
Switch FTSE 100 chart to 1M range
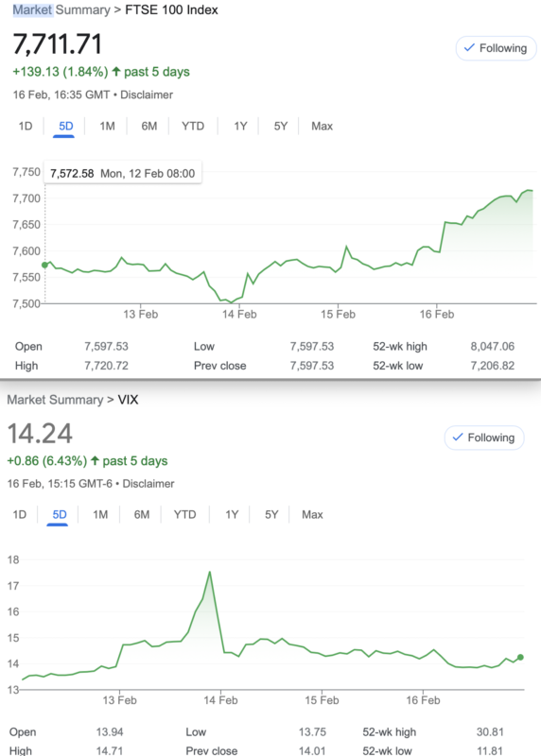[x=107, y=127]
